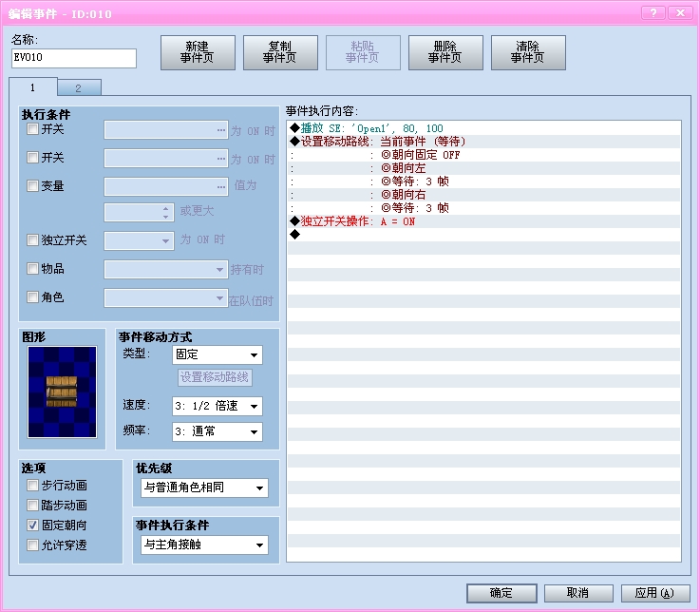700x612 pixels.
Task: Switch to event page tab 1
Action: click(x=33, y=87)
